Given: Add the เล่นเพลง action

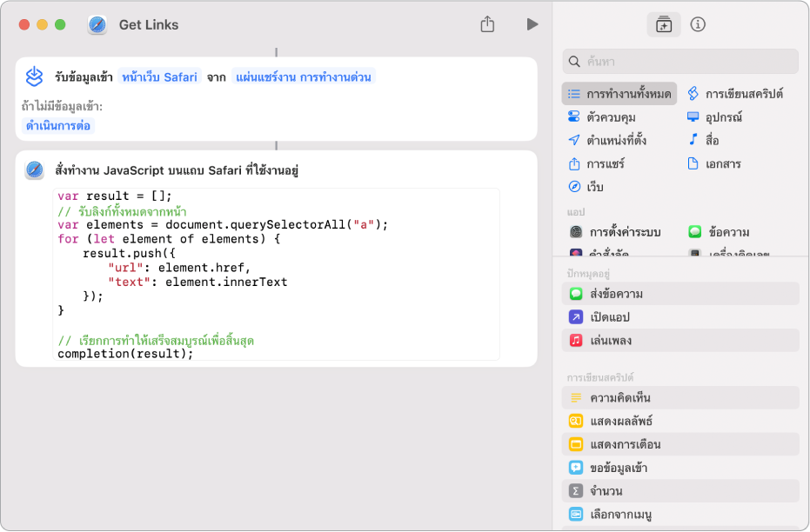Looking at the screenshot, I should pyautogui.click(x=680, y=341).
